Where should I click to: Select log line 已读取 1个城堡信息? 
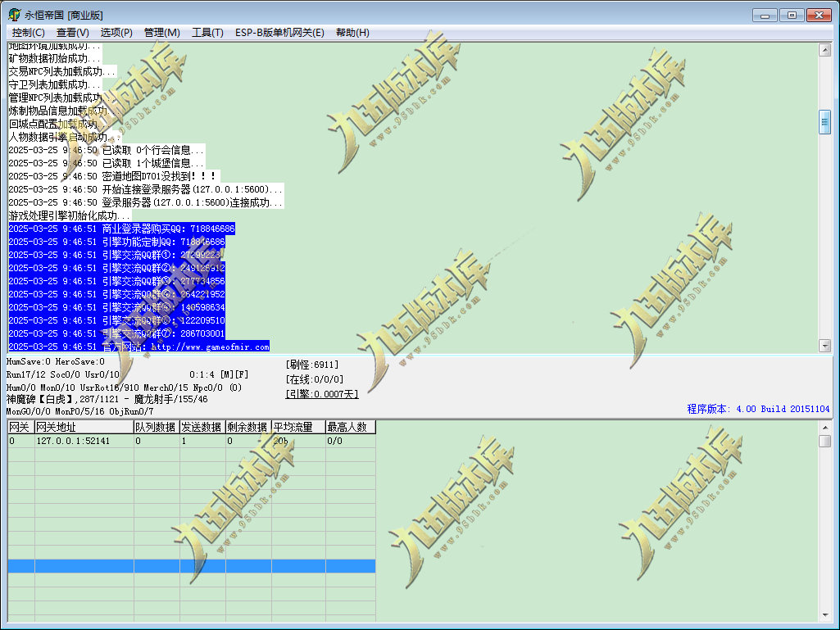tap(106, 163)
